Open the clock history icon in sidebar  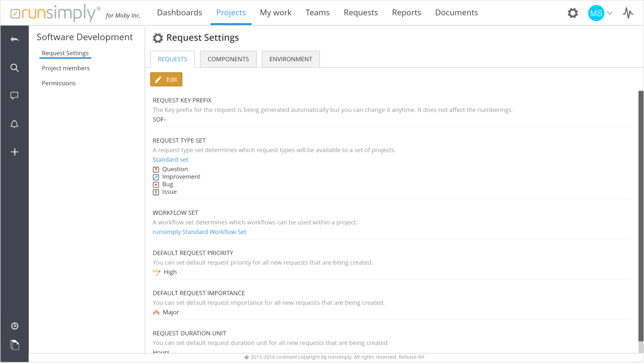[15, 326]
